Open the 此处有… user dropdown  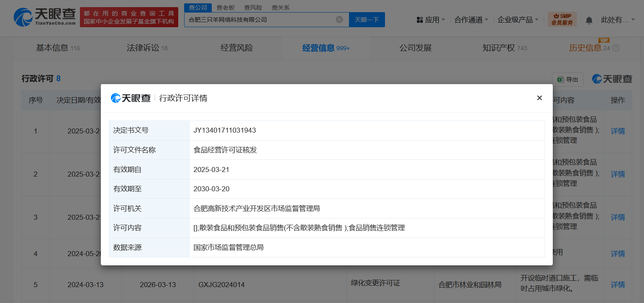[x=618, y=20]
